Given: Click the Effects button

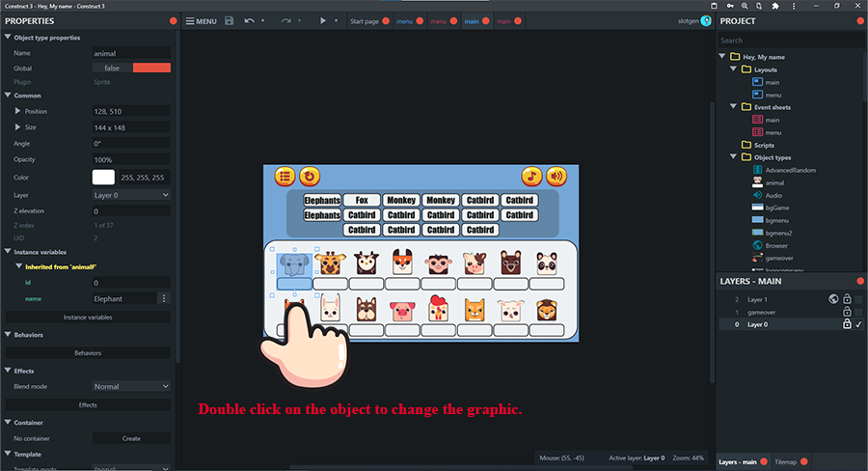Looking at the screenshot, I should tap(88, 404).
